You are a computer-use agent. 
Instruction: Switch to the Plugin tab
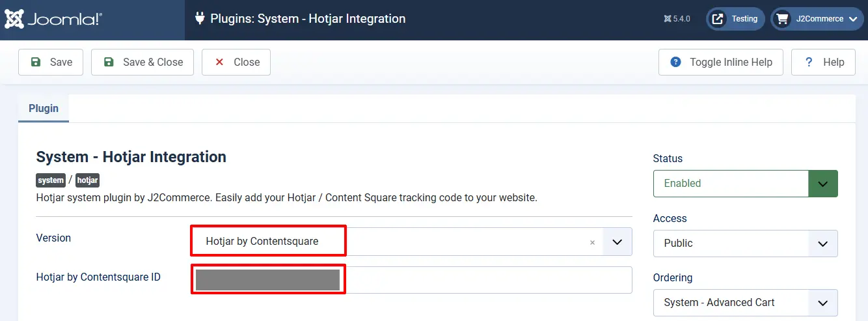[x=44, y=109]
